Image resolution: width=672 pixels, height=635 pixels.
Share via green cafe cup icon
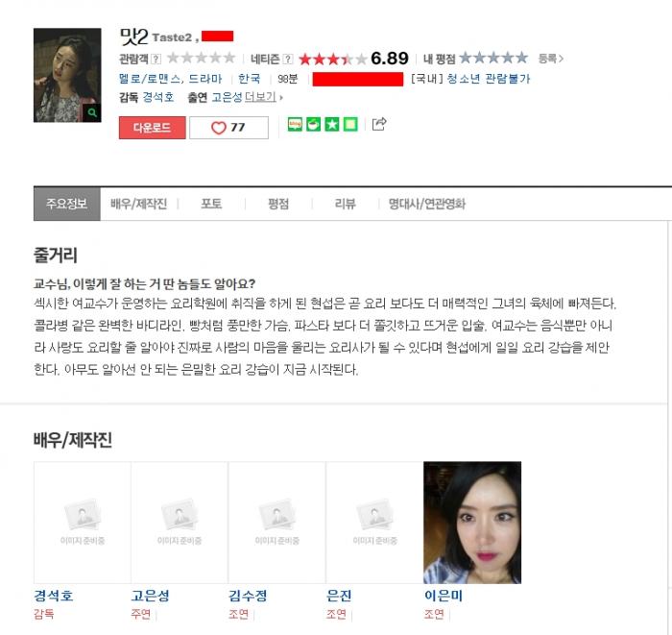coord(313,124)
